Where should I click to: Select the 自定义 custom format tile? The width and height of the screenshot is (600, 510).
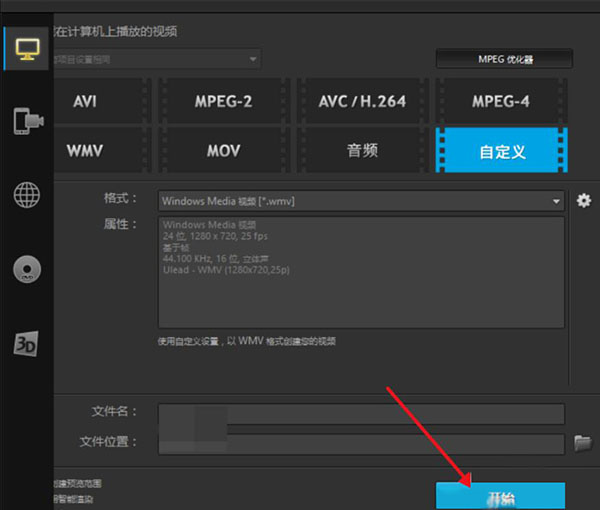click(x=502, y=150)
